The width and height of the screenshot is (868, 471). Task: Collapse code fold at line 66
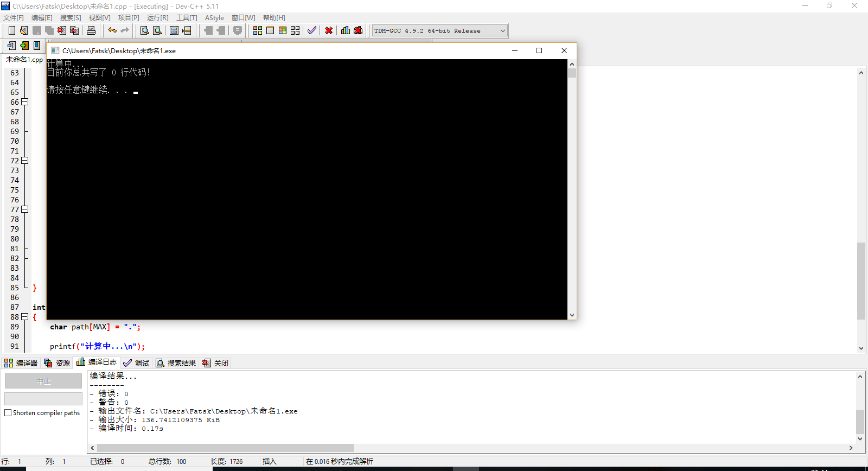(x=24, y=102)
